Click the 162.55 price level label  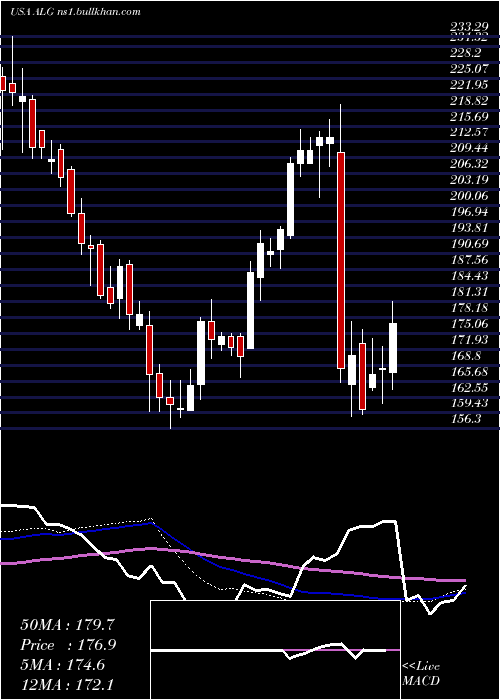coord(469,388)
